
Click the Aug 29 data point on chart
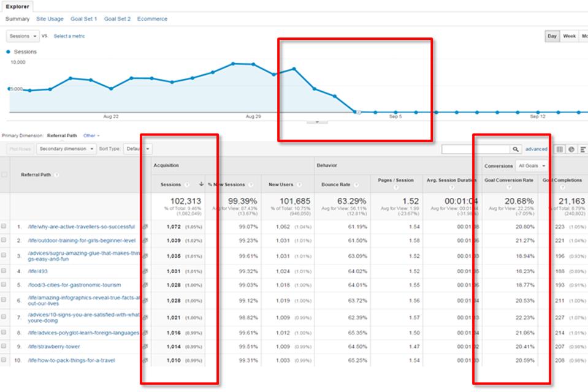(x=253, y=64)
